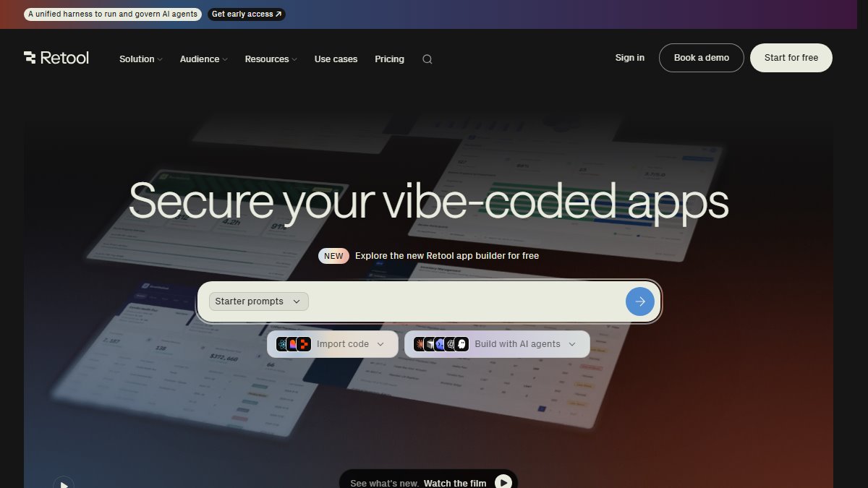This screenshot has width=868, height=488.
Task: Go to Use cases
Action: coord(336,59)
